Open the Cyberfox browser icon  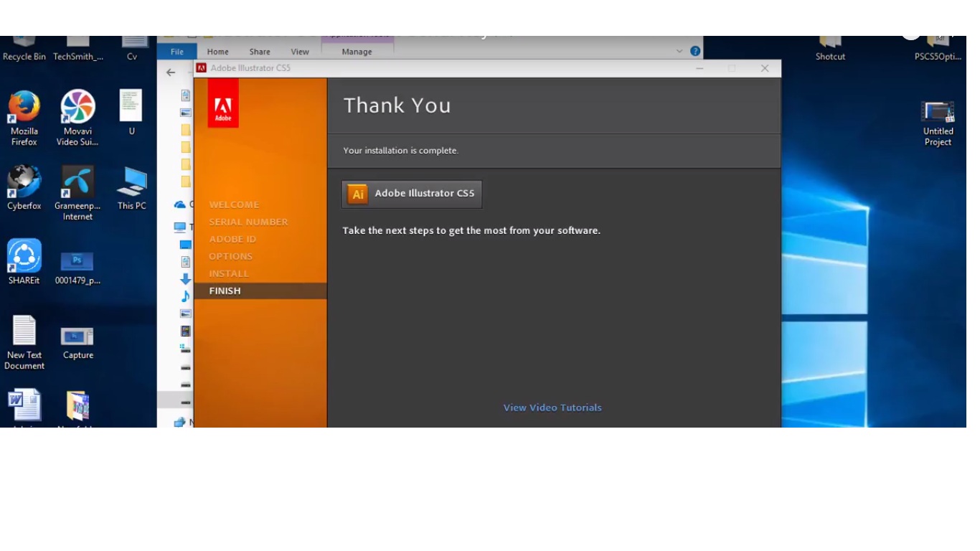[x=24, y=179]
